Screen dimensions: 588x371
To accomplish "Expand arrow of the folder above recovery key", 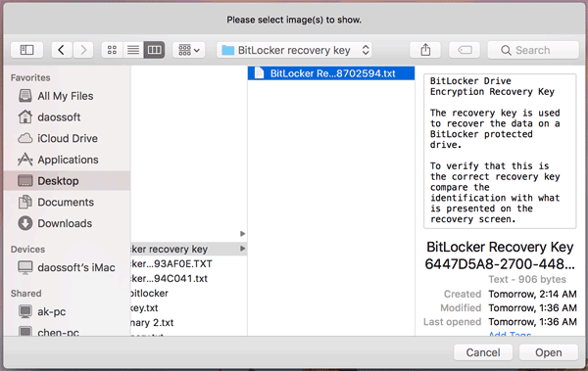I will (x=243, y=234).
